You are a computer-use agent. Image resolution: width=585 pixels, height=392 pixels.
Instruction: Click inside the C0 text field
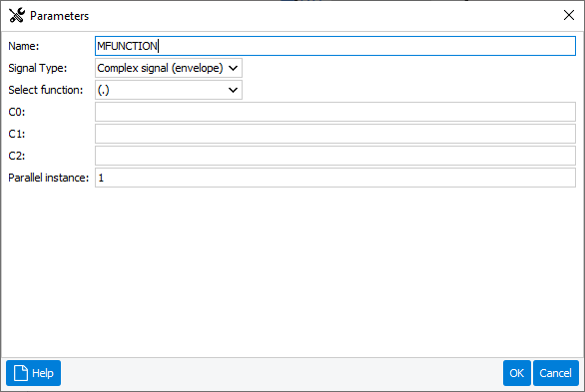[335, 112]
